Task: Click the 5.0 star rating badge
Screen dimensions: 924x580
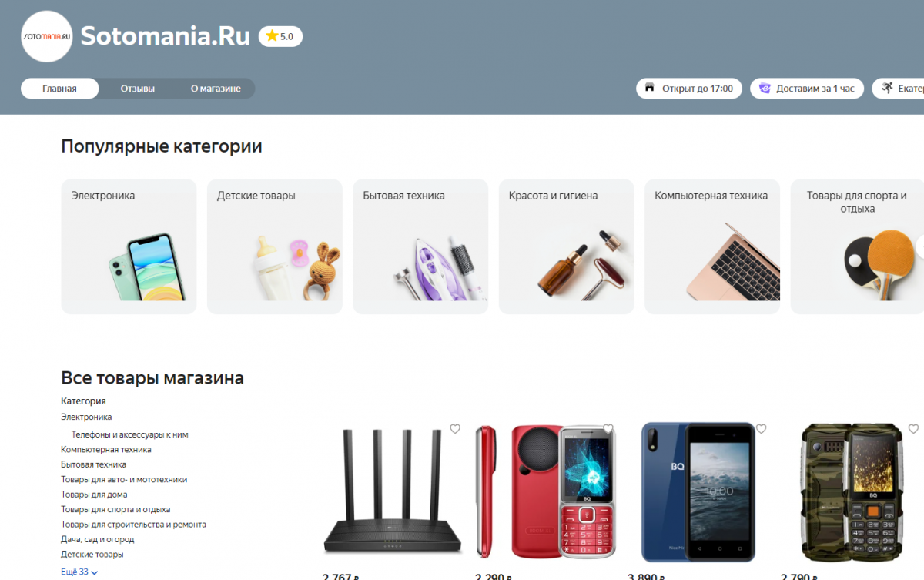Action: (x=280, y=36)
